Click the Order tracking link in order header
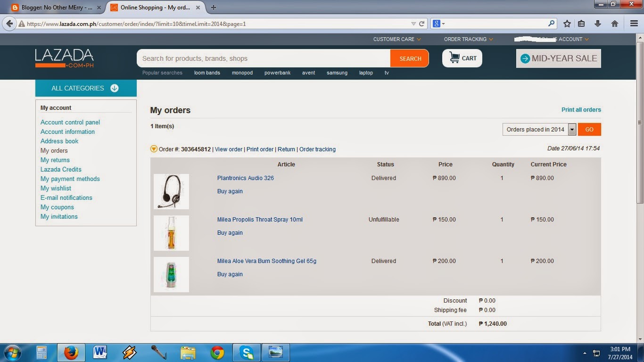Screen dimensions: 644x362 pyautogui.click(x=317, y=149)
